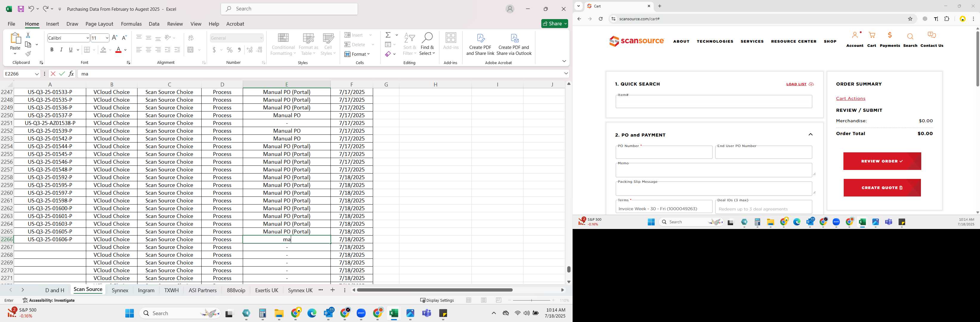The width and height of the screenshot is (980, 322).
Task: Open the Font name dropdown showing Calibri
Action: click(87, 38)
